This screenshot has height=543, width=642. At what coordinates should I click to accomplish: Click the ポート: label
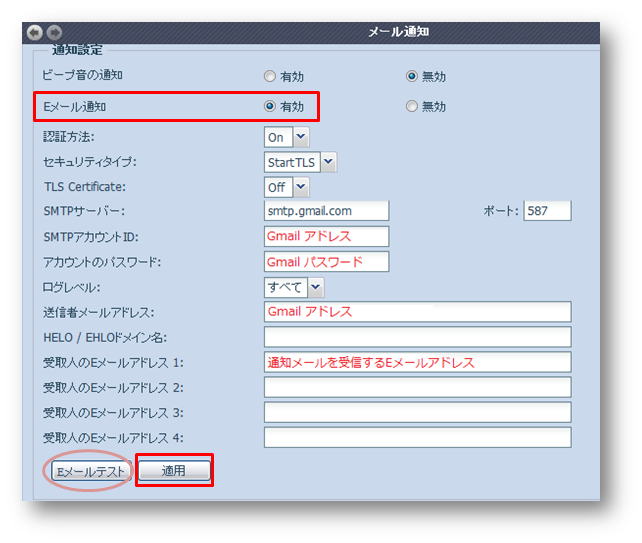pos(501,211)
